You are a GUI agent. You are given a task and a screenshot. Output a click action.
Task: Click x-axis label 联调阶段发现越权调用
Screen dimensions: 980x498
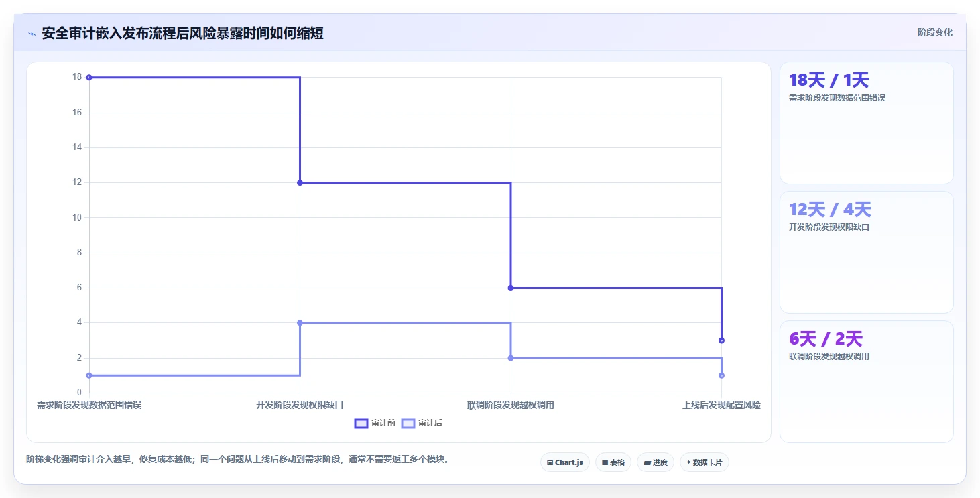point(511,405)
